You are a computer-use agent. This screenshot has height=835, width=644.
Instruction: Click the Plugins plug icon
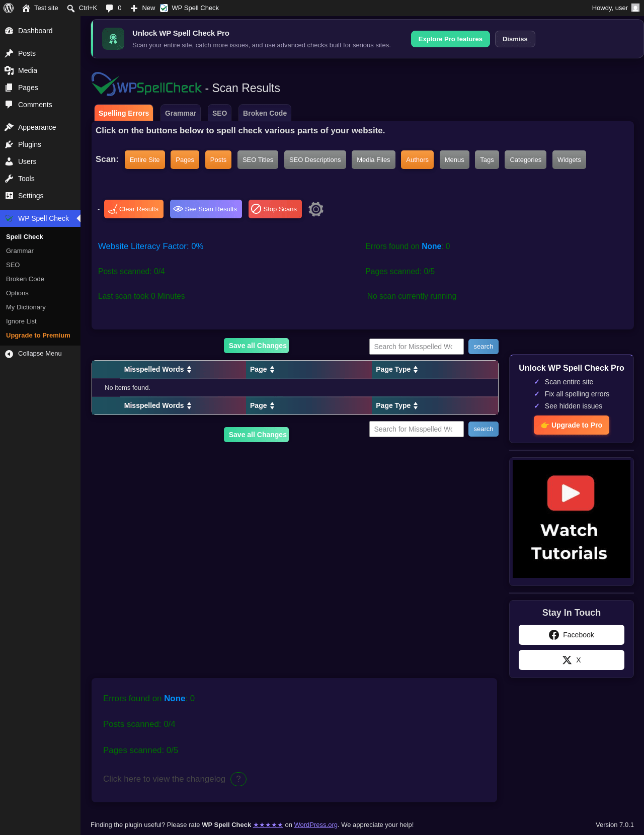(9, 144)
